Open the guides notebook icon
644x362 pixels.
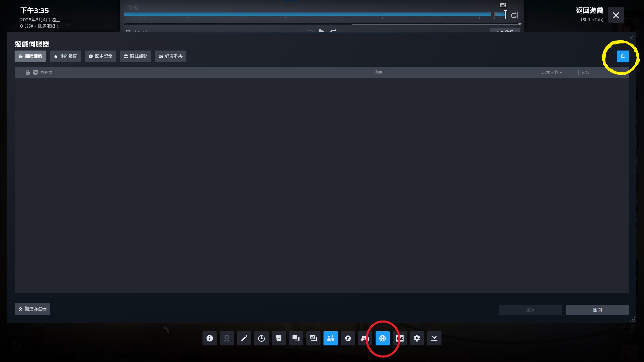point(278,338)
